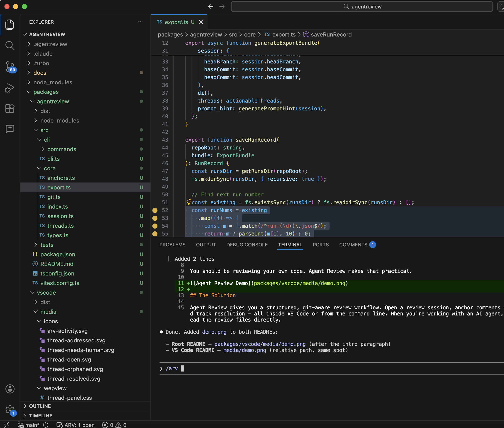Open the Agent Review comments activity icon
This screenshot has width=504, height=428.
[10, 129]
